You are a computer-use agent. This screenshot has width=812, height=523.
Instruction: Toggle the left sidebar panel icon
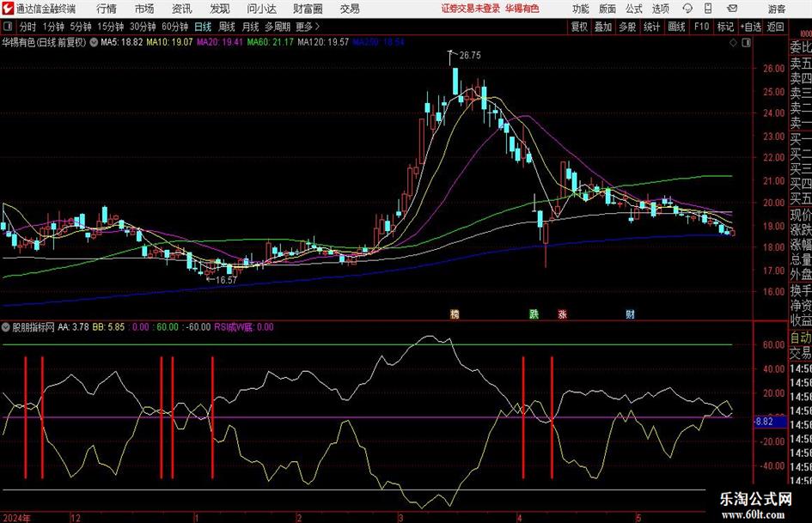(x=7, y=27)
